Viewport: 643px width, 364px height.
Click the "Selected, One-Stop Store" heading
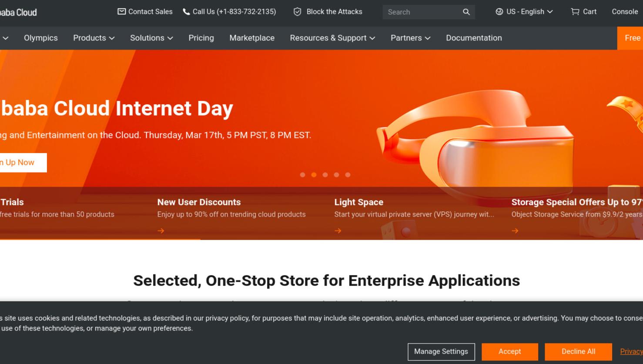(326, 281)
